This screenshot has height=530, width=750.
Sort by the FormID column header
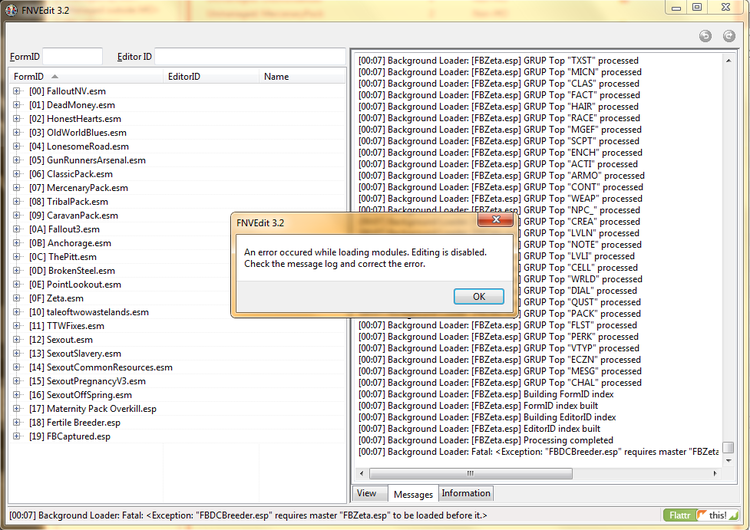88,77
